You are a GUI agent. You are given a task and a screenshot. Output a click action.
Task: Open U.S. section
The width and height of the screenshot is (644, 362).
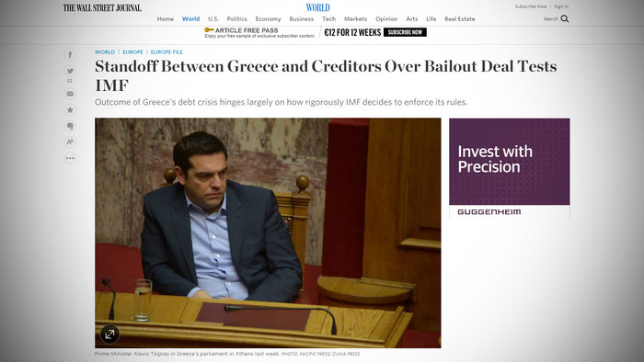pos(213,19)
